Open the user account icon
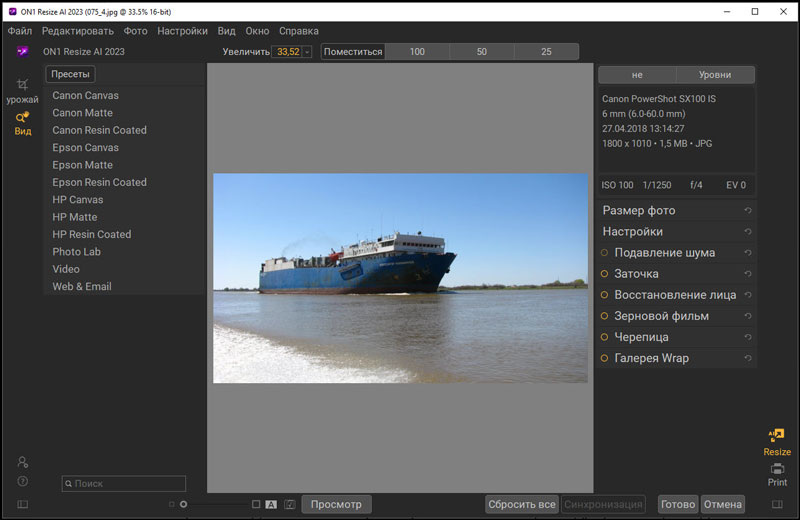The image size is (800, 520). [22, 462]
